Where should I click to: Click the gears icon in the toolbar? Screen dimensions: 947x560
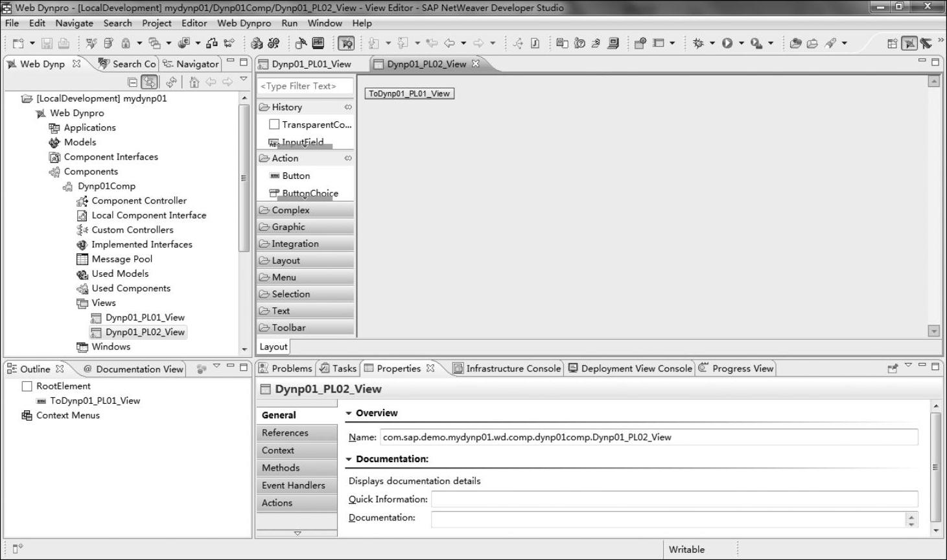click(x=274, y=43)
